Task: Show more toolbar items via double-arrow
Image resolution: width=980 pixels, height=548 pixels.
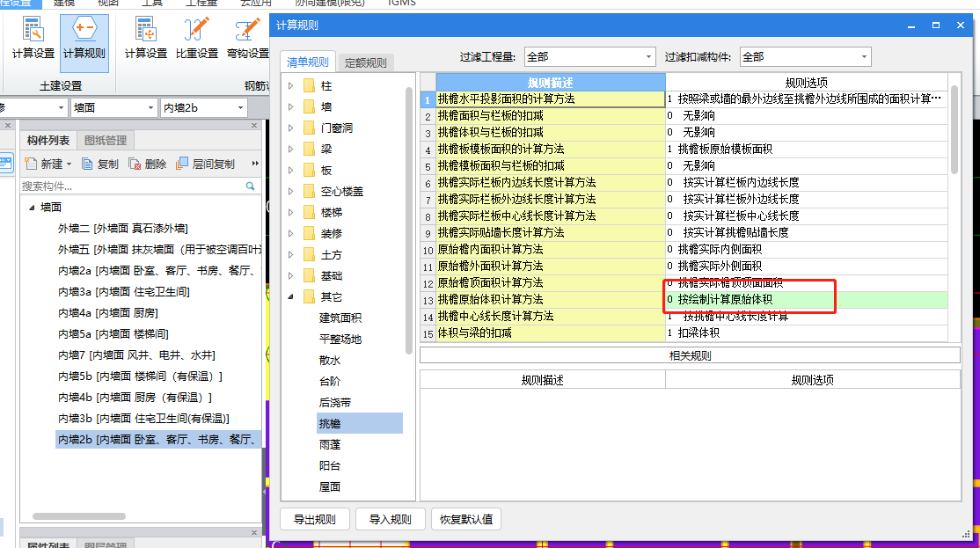Action: [x=255, y=164]
